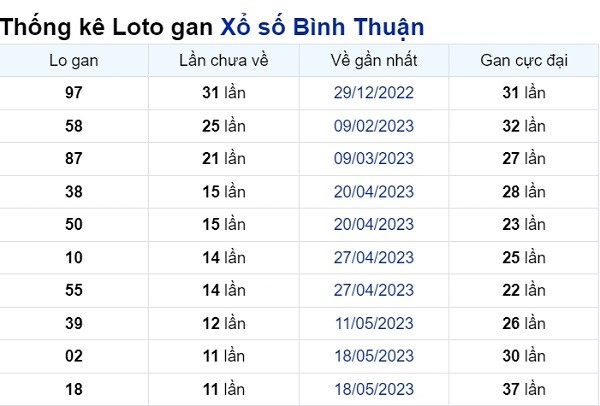The width and height of the screenshot is (600, 406).
Task: Open the 11/05/2023 date link
Action: pyautogui.click(x=374, y=323)
